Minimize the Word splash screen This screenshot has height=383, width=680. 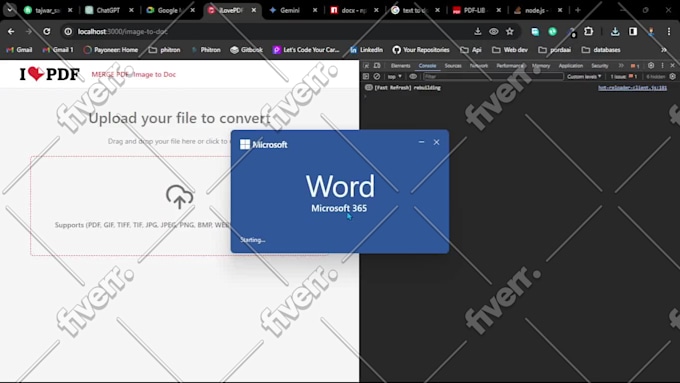click(x=421, y=142)
